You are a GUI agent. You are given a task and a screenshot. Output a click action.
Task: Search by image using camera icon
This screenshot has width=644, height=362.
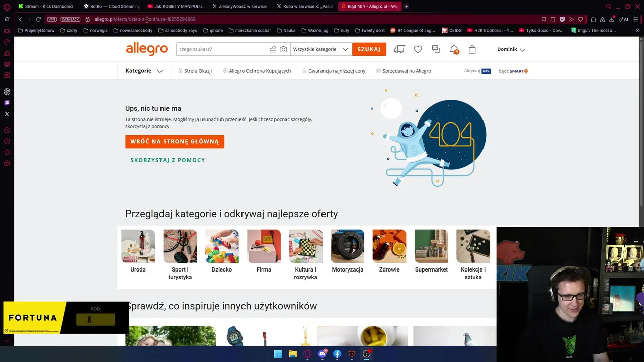click(x=283, y=49)
